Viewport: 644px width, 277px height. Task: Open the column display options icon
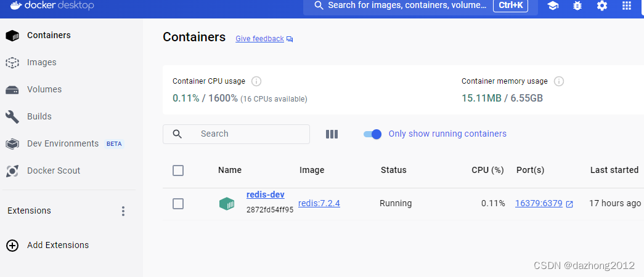coord(332,134)
